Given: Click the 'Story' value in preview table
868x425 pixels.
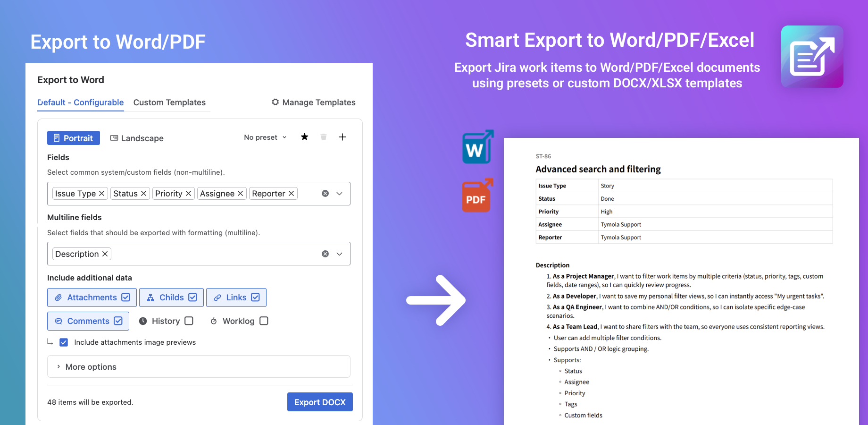Looking at the screenshot, I should (608, 186).
